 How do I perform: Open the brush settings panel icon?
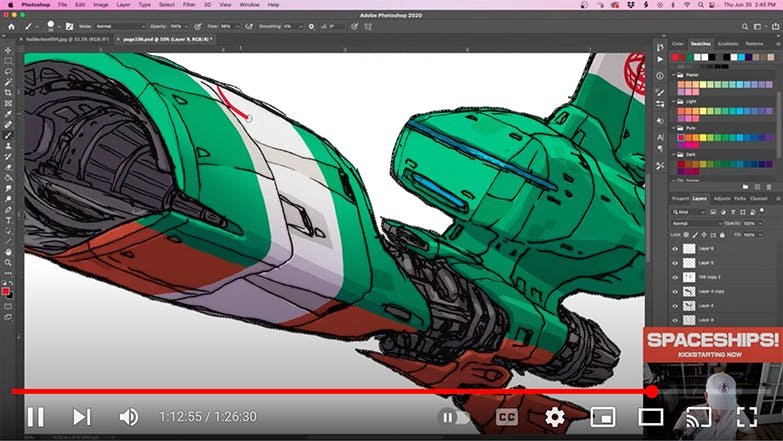(x=69, y=26)
